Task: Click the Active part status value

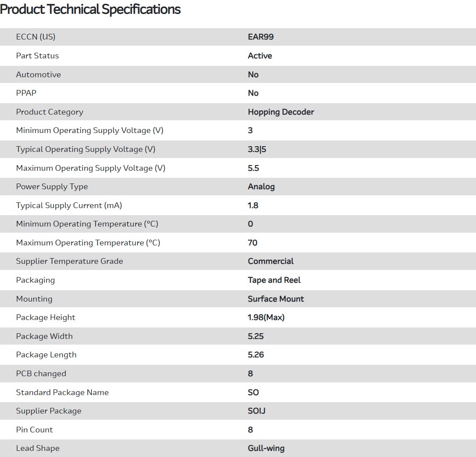Action: click(x=260, y=56)
